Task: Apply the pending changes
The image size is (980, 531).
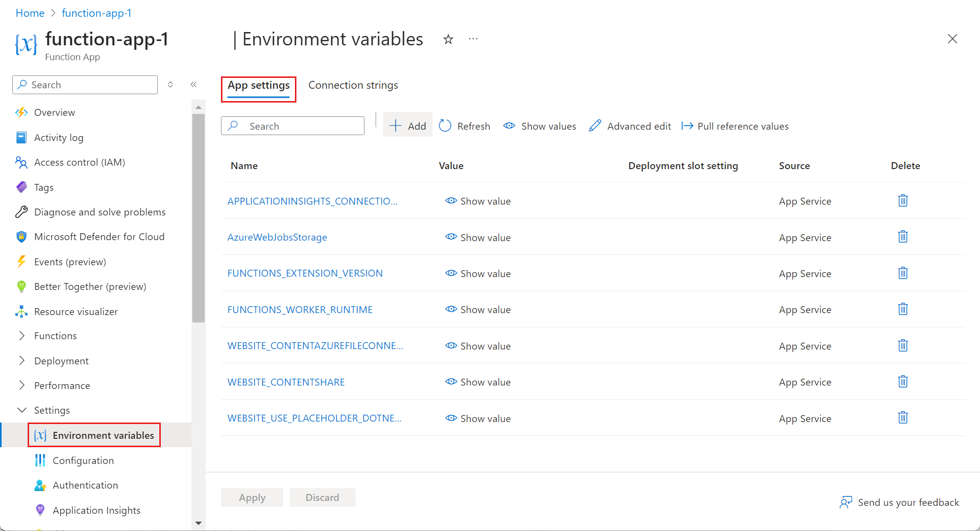Action: 252,497
